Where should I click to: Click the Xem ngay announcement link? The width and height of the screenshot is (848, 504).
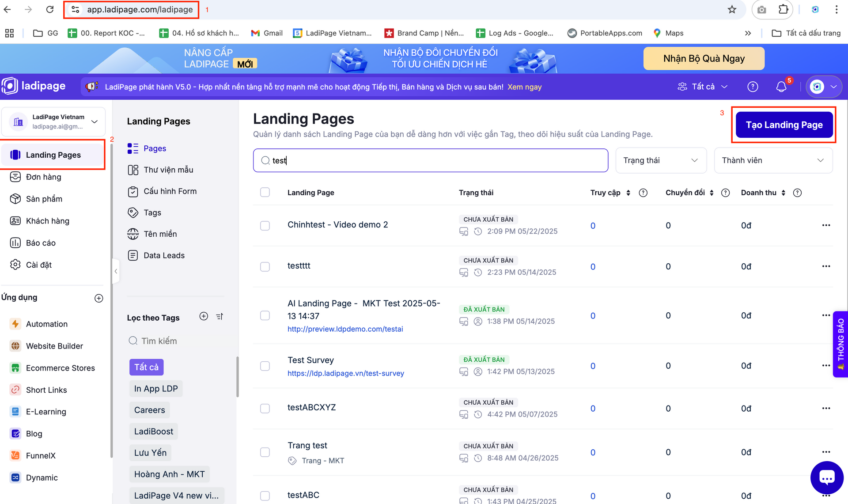point(524,87)
